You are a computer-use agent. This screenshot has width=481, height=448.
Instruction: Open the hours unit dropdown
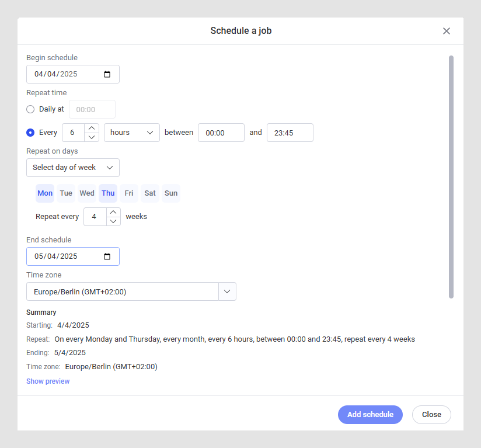click(132, 133)
